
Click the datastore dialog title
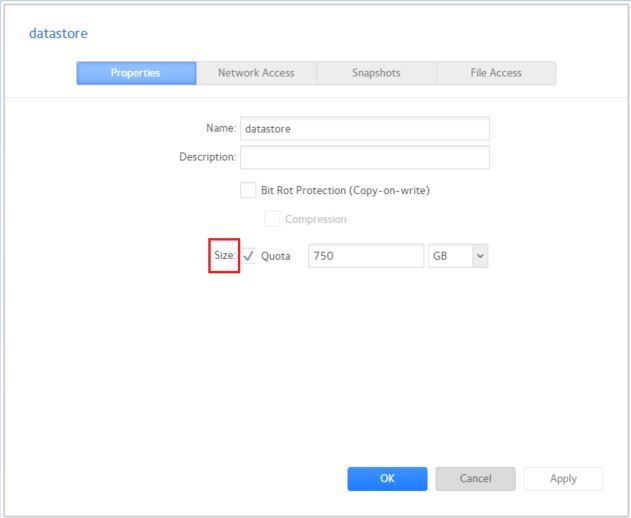point(59,34)
